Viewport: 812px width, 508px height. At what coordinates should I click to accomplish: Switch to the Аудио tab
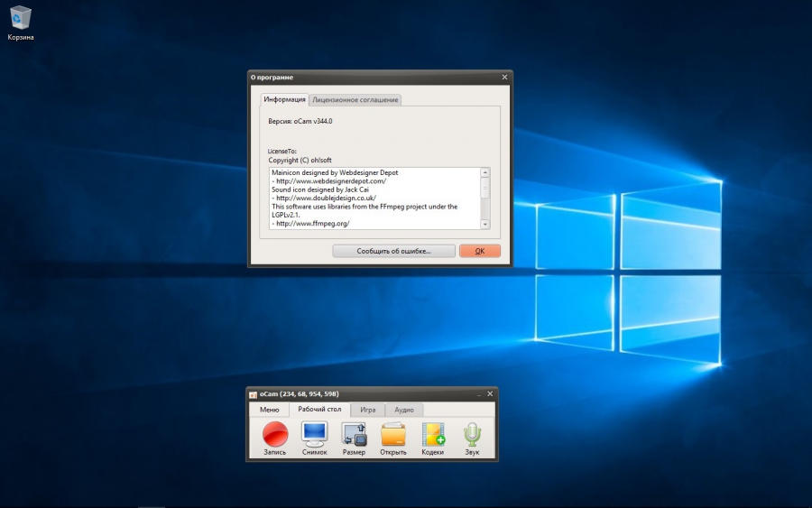[403, 410]
